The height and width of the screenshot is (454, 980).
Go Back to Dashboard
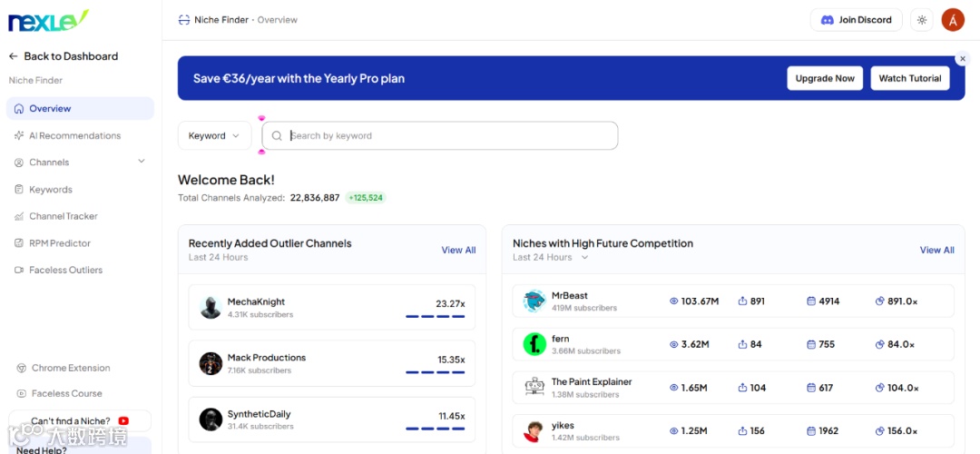(64, 56)
